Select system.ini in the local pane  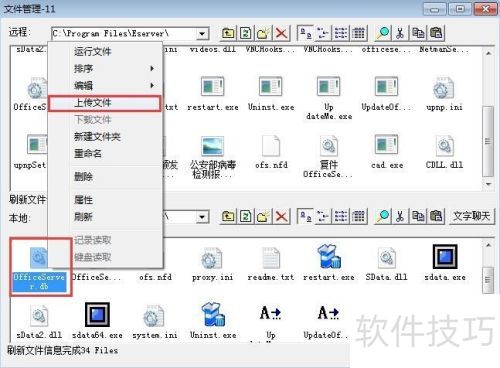155,322
